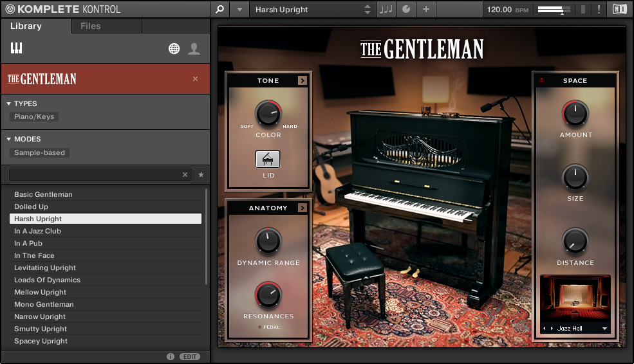Click the plus icon in header

425,9
